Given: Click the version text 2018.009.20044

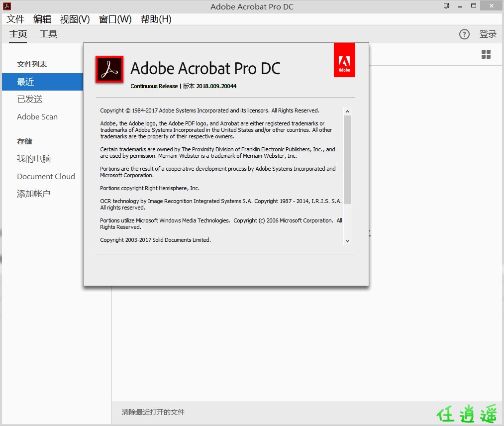Looking at the screenshot, I should coord(216,86).
